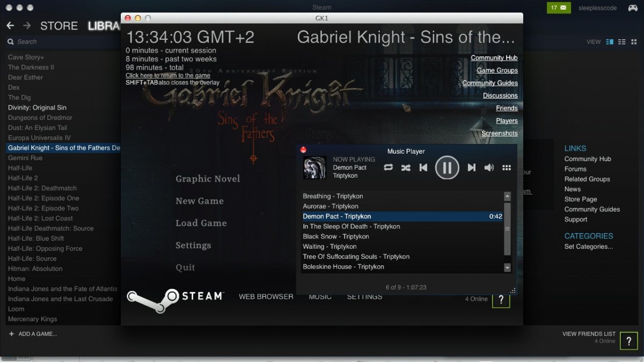
Task: Skip to the next track
Action: pyautogui.click(x=471, y=168)
